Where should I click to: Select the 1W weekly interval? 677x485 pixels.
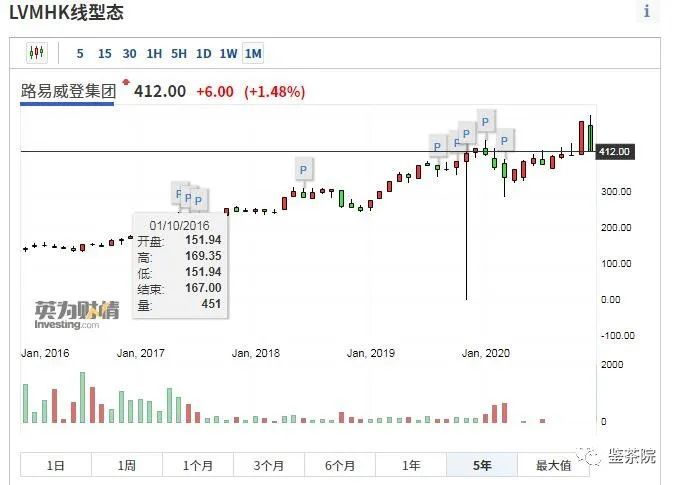coord(228,54)
